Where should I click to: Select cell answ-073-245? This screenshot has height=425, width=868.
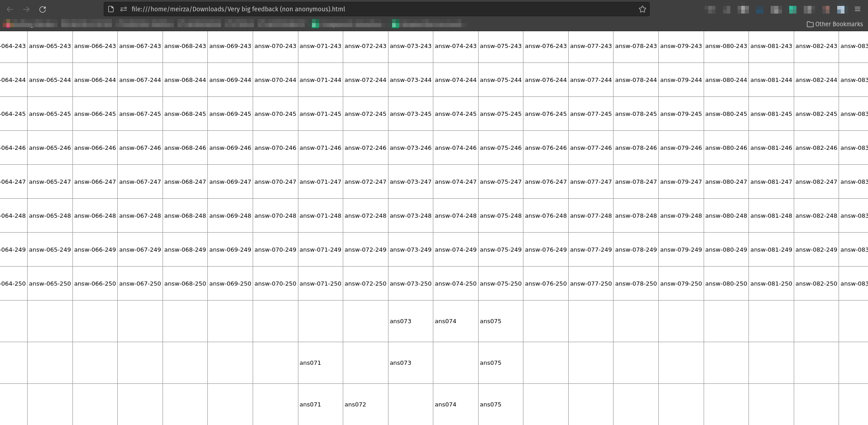pyautogui.click(x=411, y=114)
